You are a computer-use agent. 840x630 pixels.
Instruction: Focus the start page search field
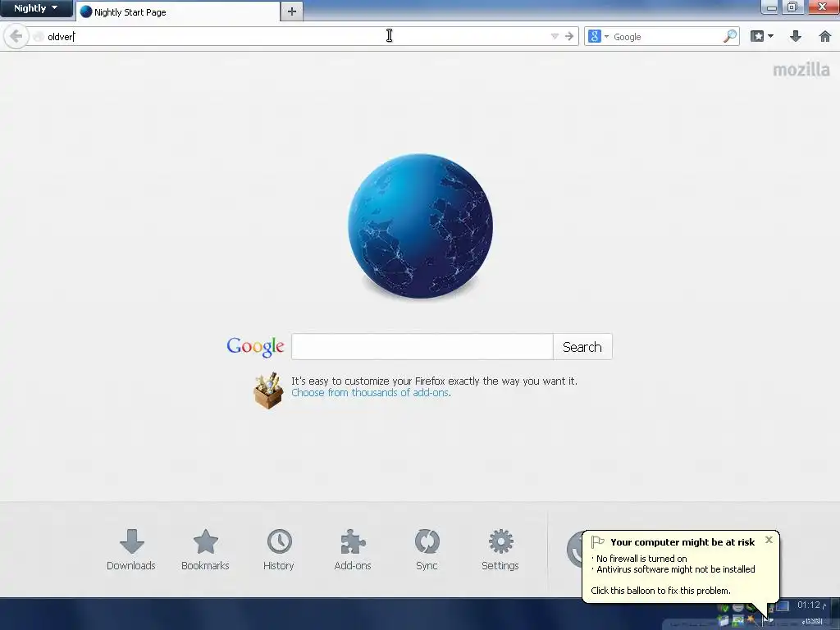422,347
